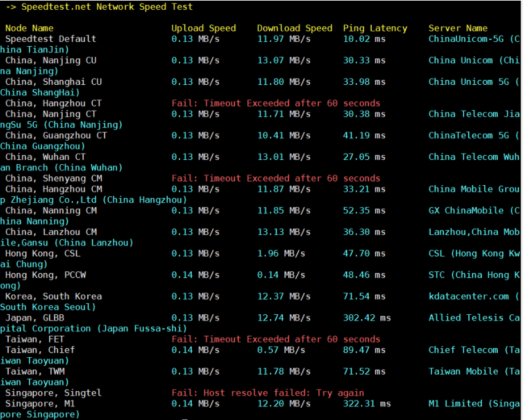523x420 pixels.
Task: Select the 13.13 MB/s download speed
Action: pyautogui.click(x=284, y=232)
